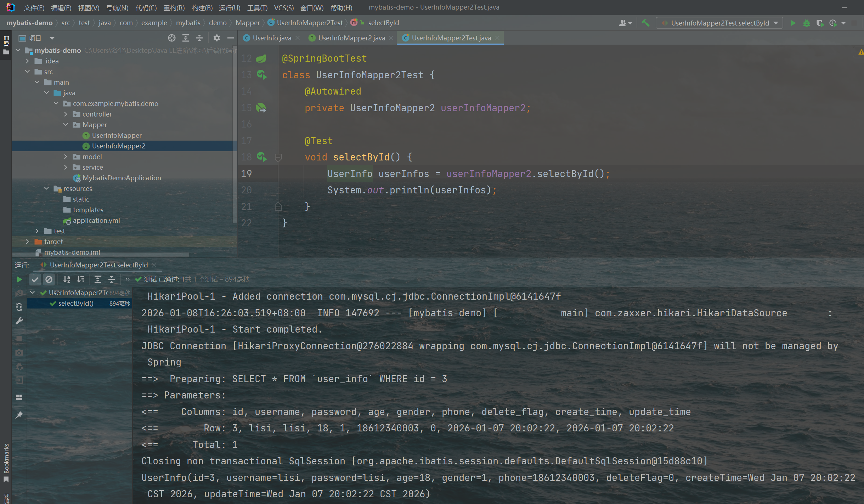Click the green Run button in main toolbar
This screenshot has height=504, width=864.
(793, 23)
